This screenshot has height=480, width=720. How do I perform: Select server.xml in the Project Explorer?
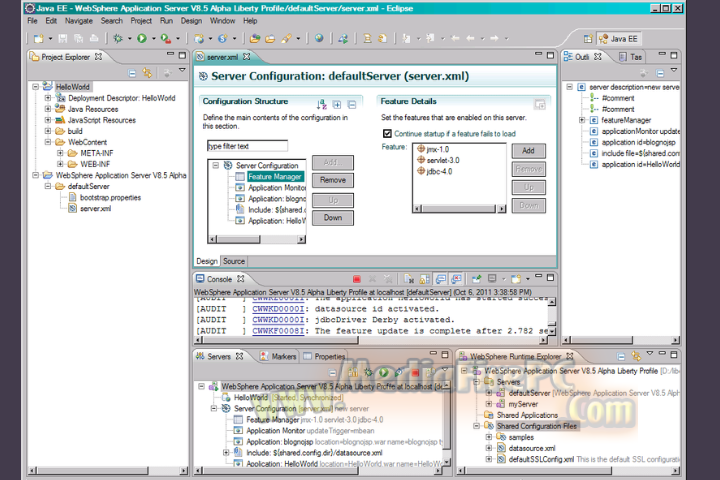(x=95, y=209)
